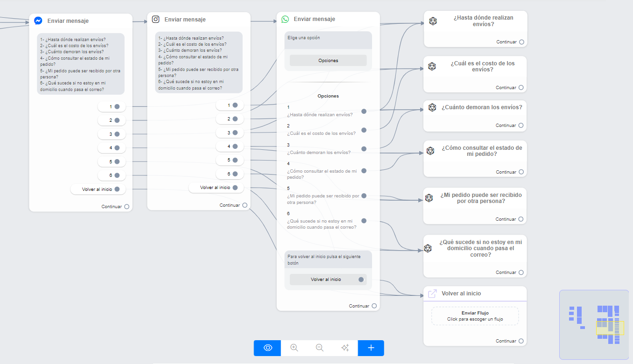Viewport: 633px width, 364px height.
Task: Click the minimap overview in the corner
Action: (x=596, y=325)
